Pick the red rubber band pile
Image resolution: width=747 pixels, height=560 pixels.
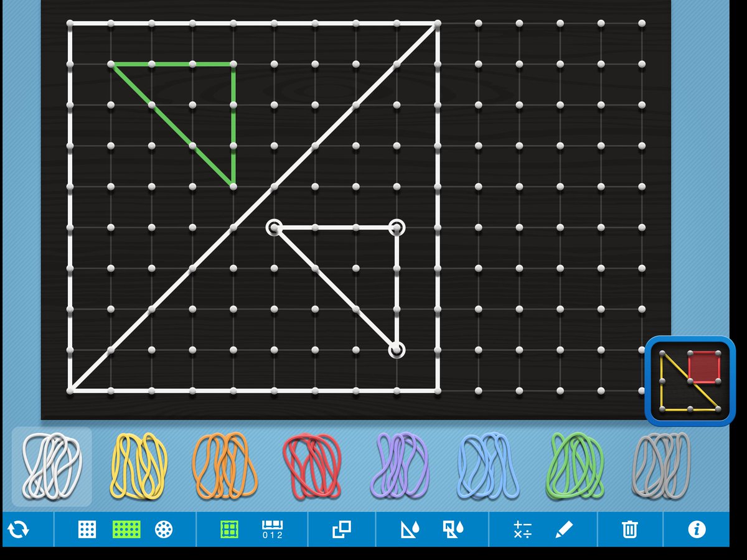[312, 465]
